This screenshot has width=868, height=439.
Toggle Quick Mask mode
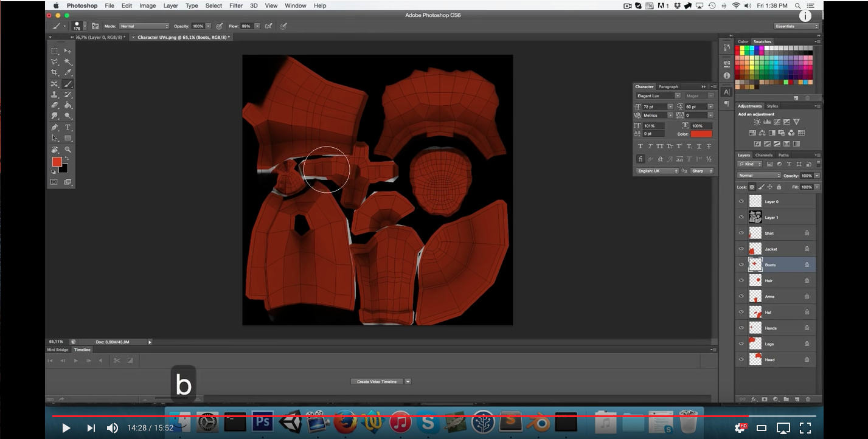click(x=54, y=182)
